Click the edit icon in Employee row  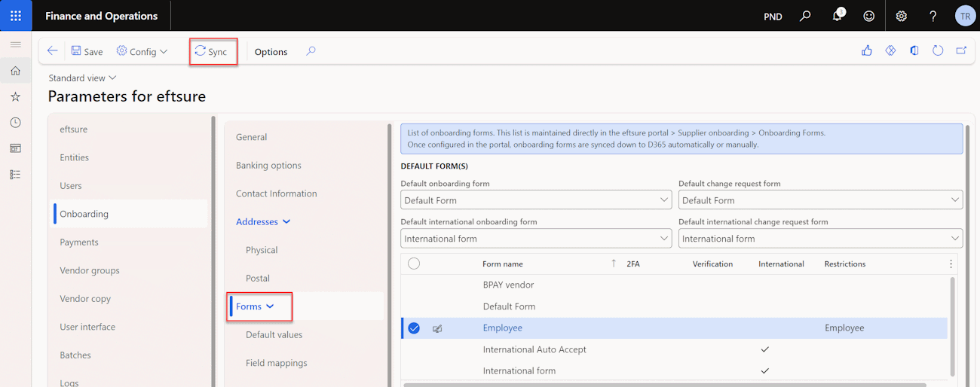pos(437,328)
